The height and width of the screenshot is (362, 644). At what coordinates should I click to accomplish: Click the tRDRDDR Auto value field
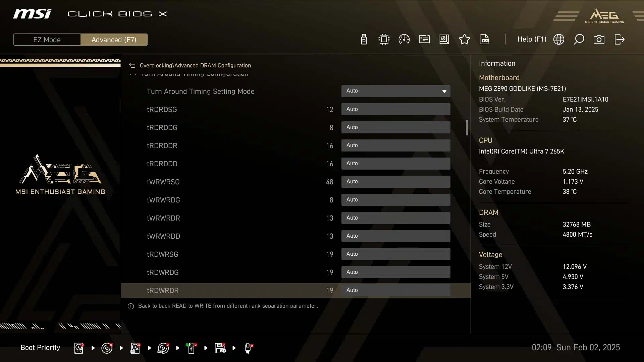tap(396, 145)
